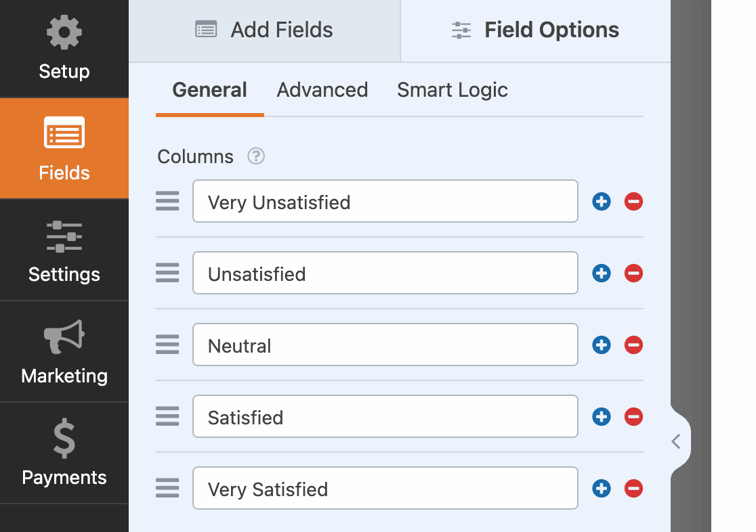The image size is (756, 532).
Task: Open the Advanced sub-tab
Action: [322, 90]
